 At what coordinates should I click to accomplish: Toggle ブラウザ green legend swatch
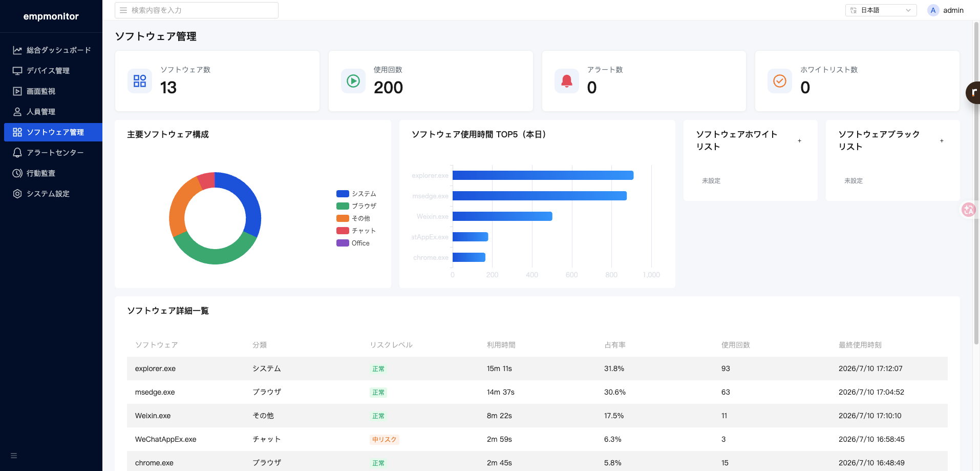point(343,206)
